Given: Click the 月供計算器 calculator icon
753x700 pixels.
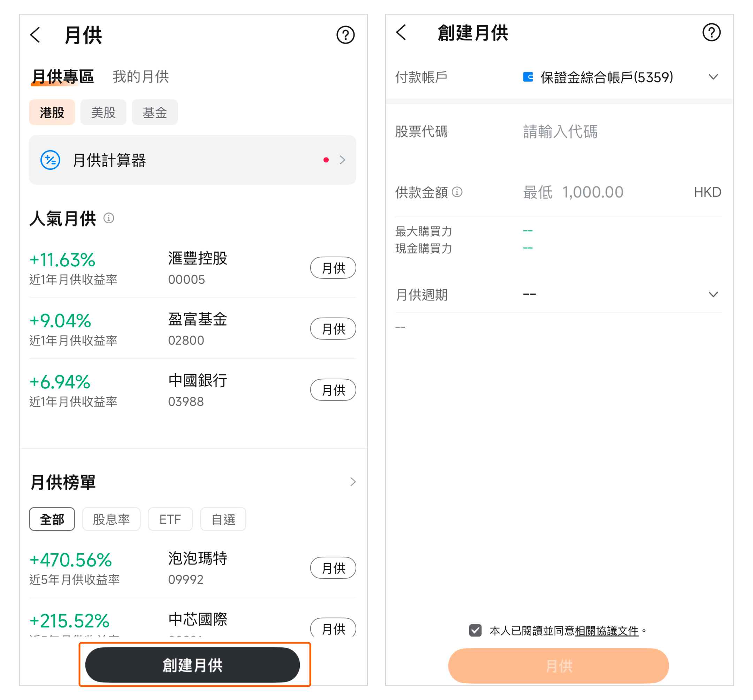Looking at the screenshot, I should click(x=51, y=160).
